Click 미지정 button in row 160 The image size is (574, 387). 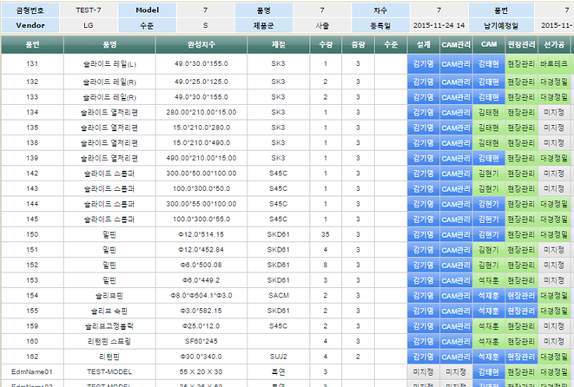pos(554,342)
